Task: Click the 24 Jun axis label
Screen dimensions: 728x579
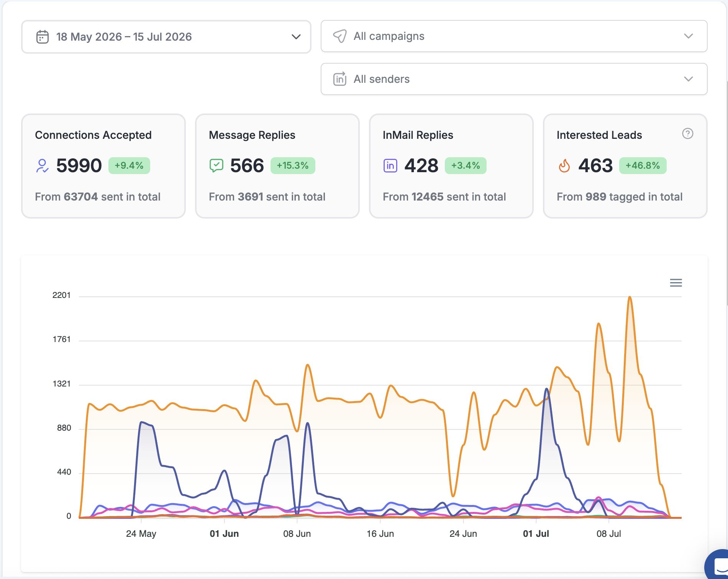Action: [463, 534]
